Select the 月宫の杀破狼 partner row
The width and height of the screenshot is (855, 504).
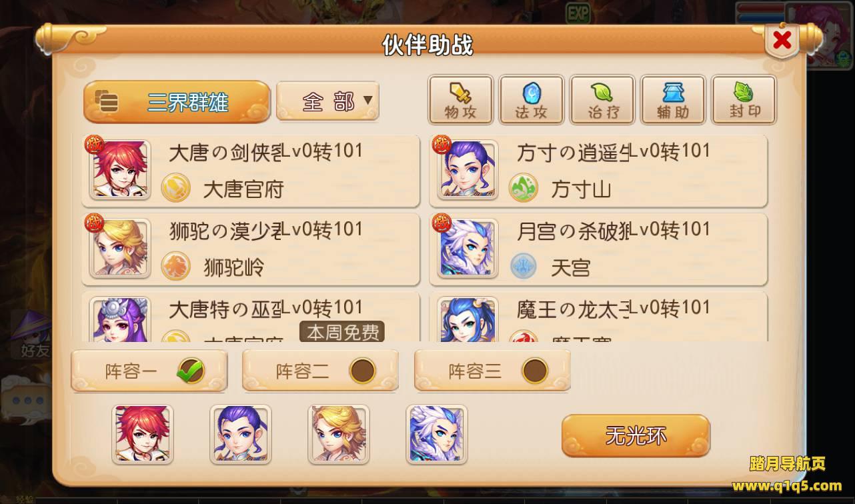click(x=598, y=249)
